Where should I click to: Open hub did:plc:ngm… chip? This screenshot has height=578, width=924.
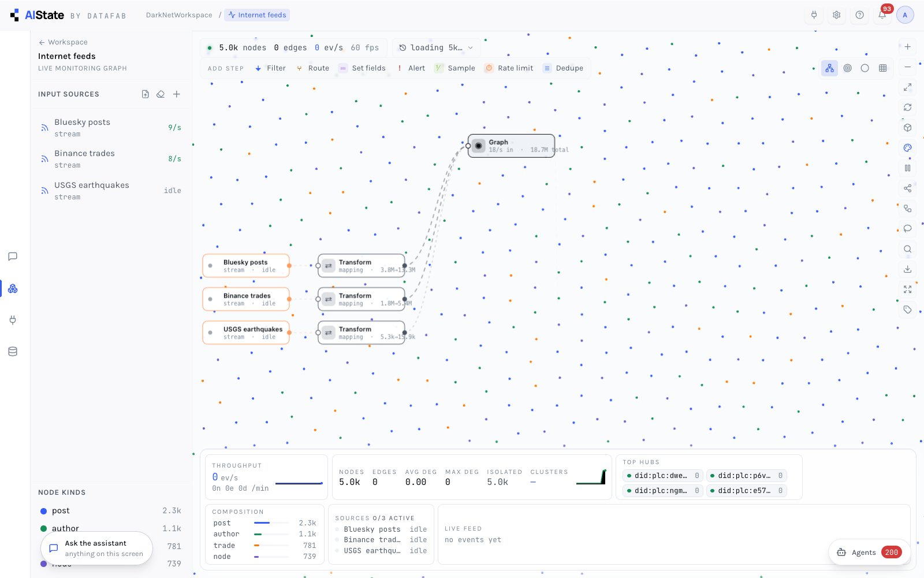coord(662,491)
